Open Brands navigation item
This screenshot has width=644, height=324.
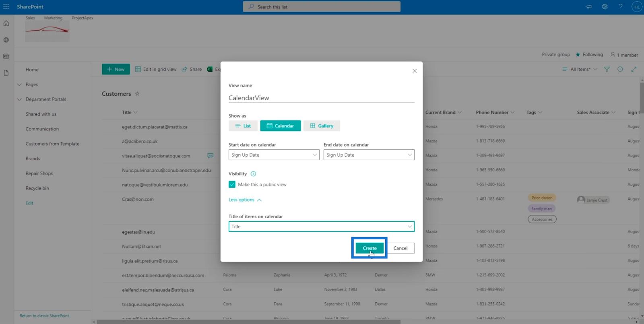33,159
